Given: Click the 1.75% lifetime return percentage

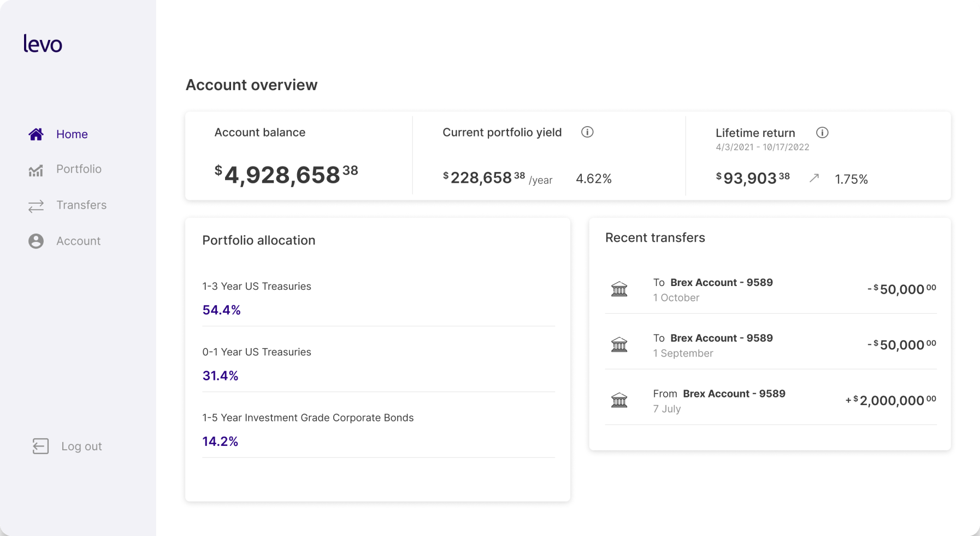Looking at the screenshot, I should [x=852, y=180].
